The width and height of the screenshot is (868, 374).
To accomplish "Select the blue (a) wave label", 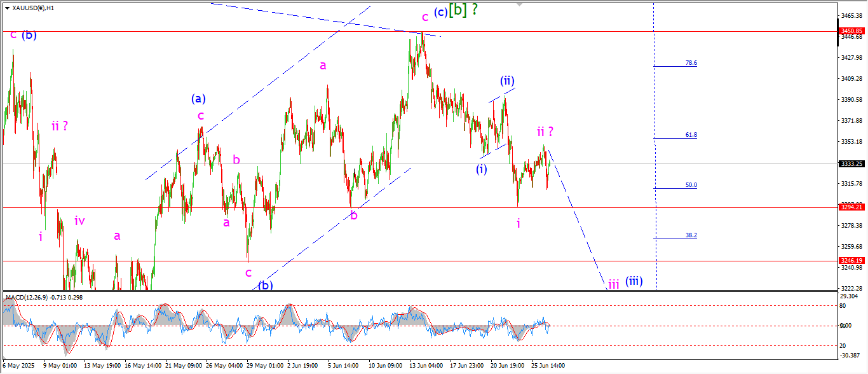I will [x=199, y=99].
